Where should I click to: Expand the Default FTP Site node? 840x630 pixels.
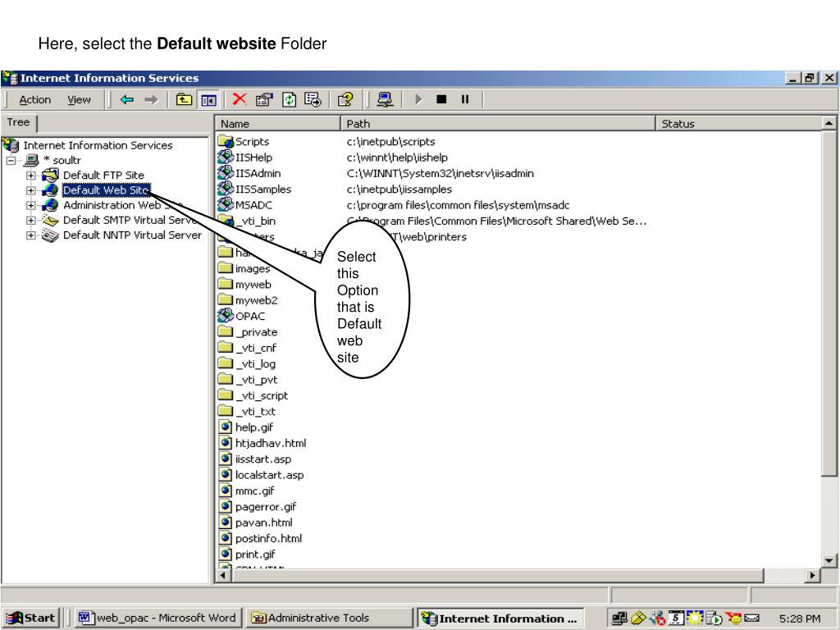coord(31,176)
